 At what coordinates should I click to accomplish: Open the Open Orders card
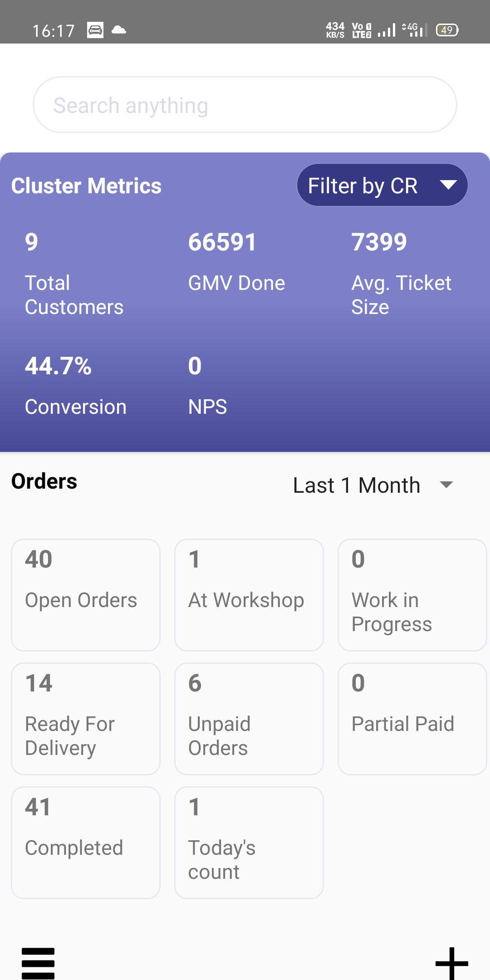[86, 595]
